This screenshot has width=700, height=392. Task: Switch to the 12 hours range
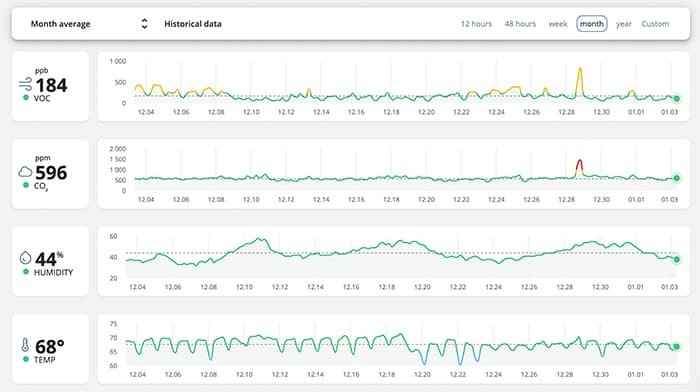tap(476, 24)
